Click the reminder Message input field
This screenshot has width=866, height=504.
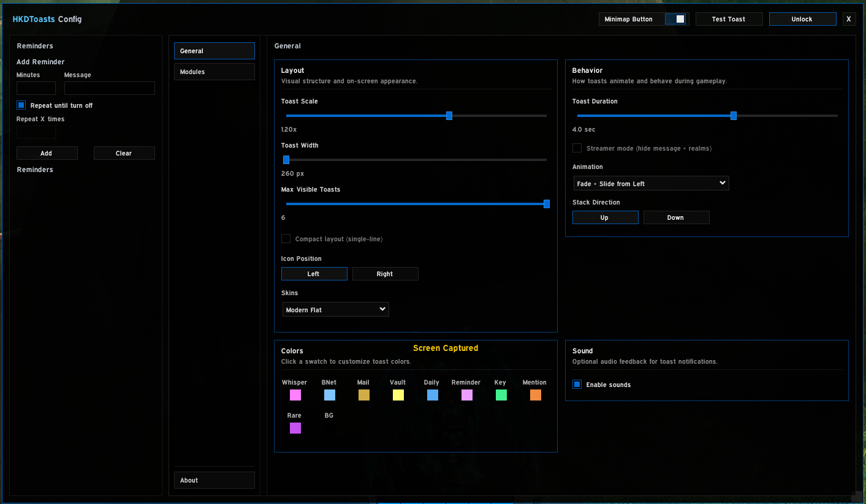point(110,88)
